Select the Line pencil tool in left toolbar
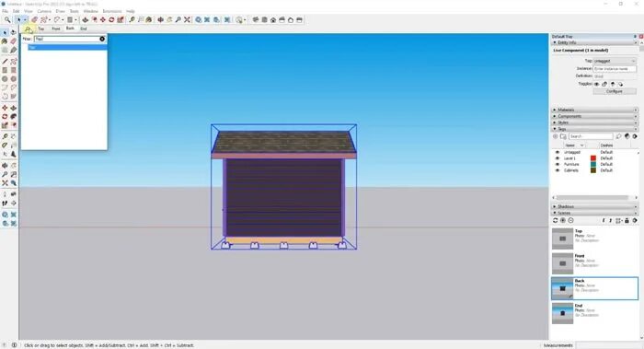Image resolution: width=644 pixels, height=349 pixels. point(5,62)
